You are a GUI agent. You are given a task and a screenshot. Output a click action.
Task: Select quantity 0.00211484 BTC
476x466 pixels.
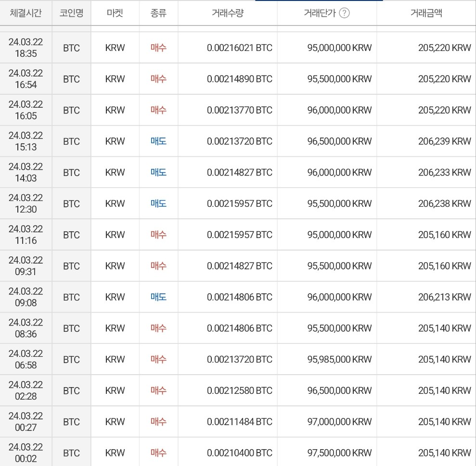(240, 422)
